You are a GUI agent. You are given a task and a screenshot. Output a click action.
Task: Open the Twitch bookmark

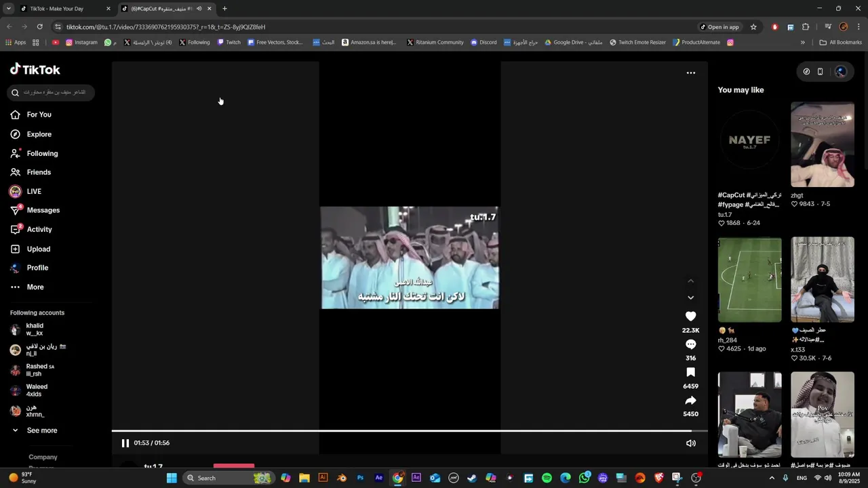tap(229, 42)
